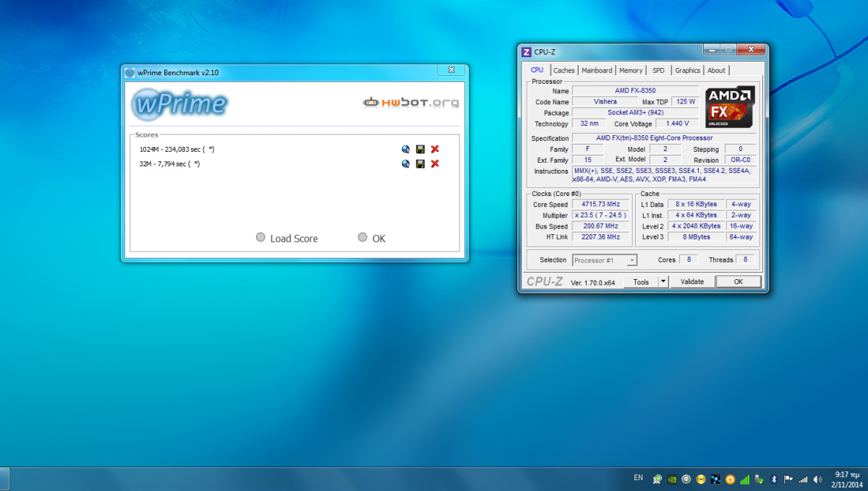Open the Bluetooth tray icon
This screenshot has width=868, height=491.
click(x=774, y=479)
